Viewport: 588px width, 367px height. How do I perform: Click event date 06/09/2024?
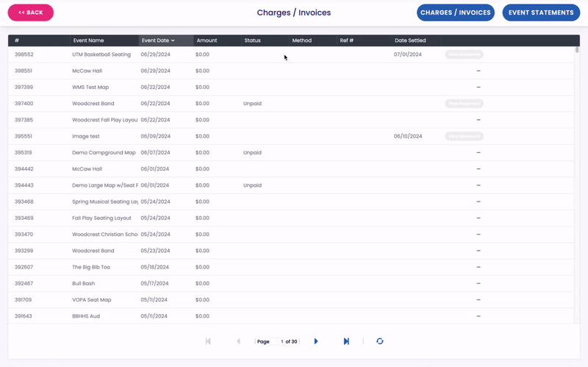155,136
